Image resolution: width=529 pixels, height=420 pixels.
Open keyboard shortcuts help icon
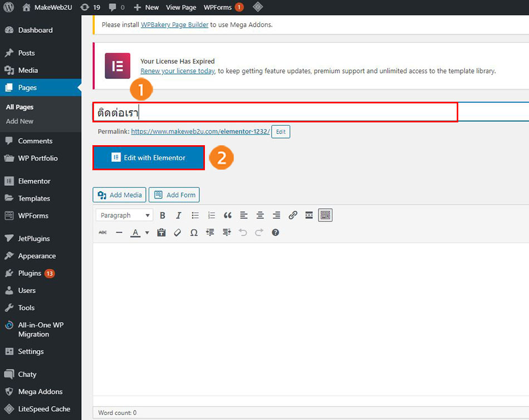[275, 233]
